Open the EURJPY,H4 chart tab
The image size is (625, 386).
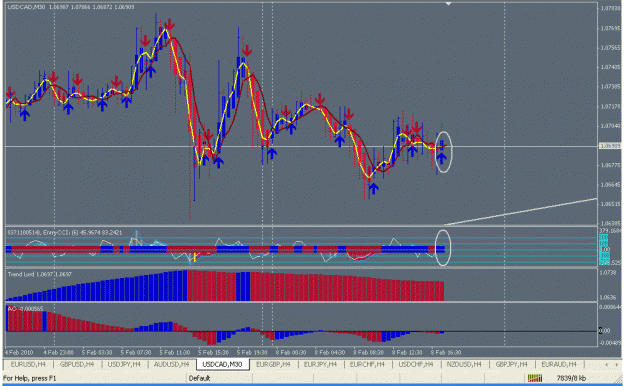click(x=320, y=364)
